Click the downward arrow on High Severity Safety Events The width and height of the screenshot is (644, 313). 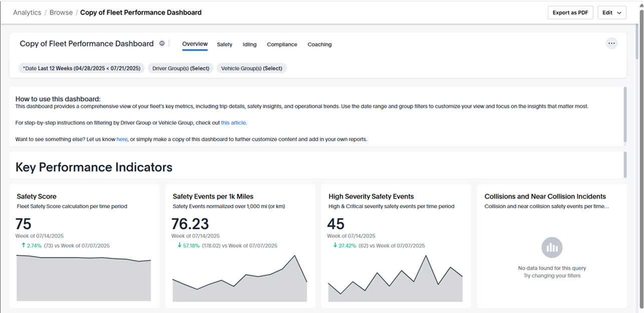[334, 245]
